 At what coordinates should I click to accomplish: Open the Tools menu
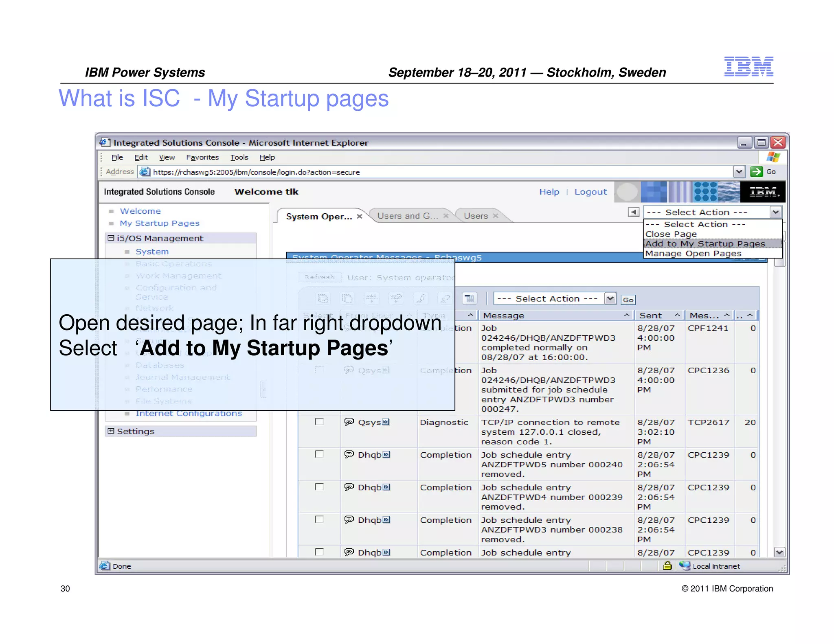[x=239, y=157]
